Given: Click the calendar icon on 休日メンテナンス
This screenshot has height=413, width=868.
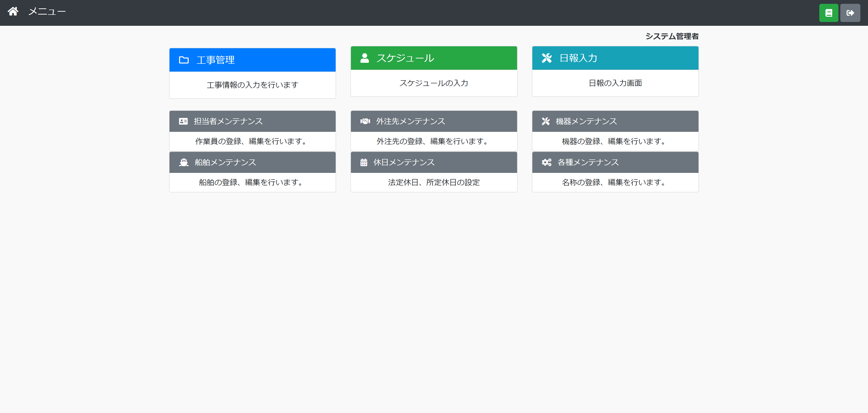Looking at the screenshot, I should [x=364, y=162].
